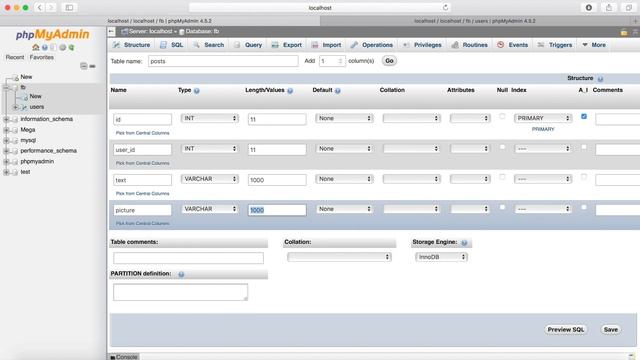
Task: Click Go to add columns
Action: coord(389,61)
